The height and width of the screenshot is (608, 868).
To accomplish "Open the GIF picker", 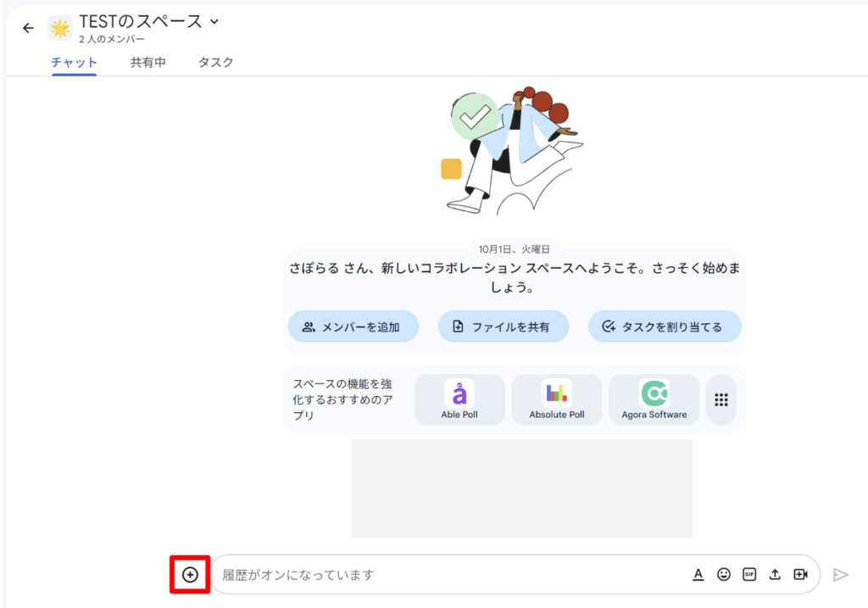I will coord(749,574).
